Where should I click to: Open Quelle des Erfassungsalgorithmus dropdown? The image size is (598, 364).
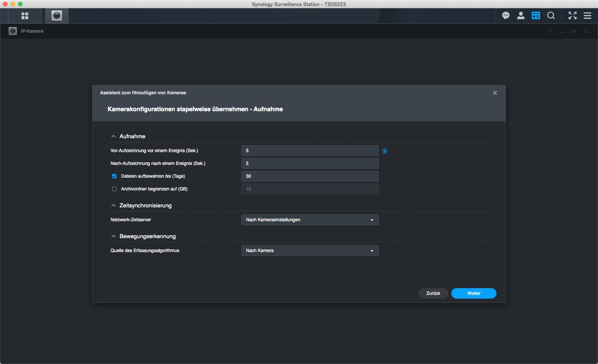310,251
